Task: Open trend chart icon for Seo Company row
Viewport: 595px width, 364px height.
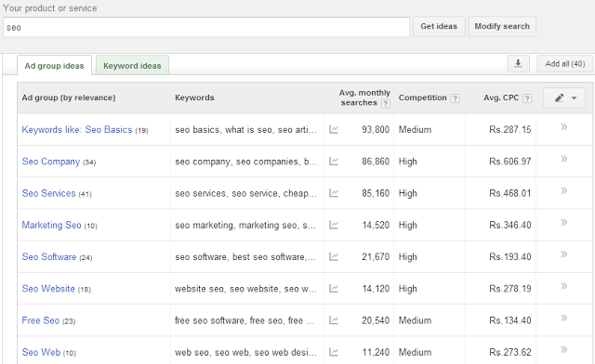Action: pyautogui.click(x=334, y=162)
